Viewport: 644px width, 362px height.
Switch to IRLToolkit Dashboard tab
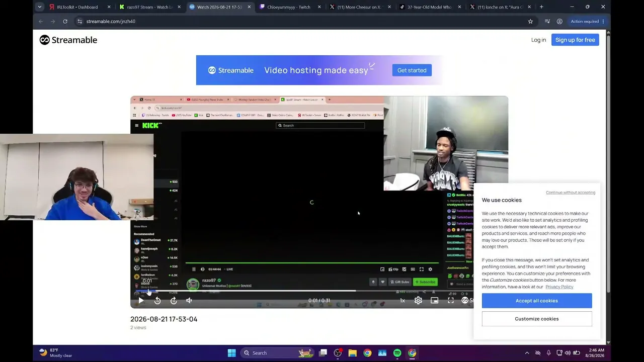click(x=77, y=7)
